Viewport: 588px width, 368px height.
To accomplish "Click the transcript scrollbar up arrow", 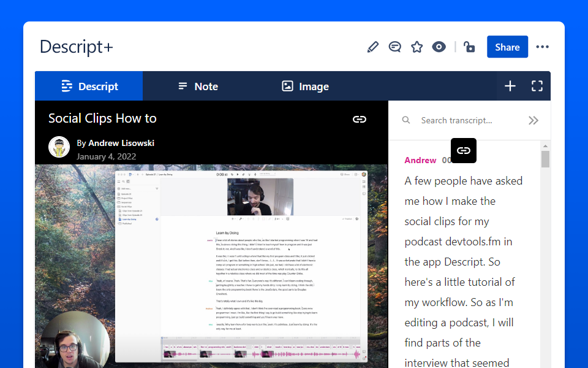I will coord(545,146).
